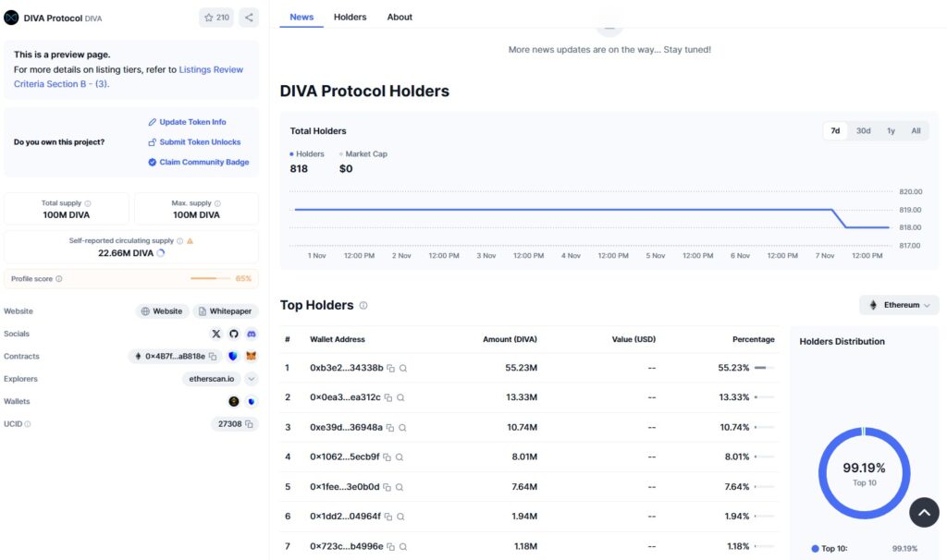Viewport: 947px width, 560px height.
Task: Open the Discord social link icon
Action: click(252, 334)
